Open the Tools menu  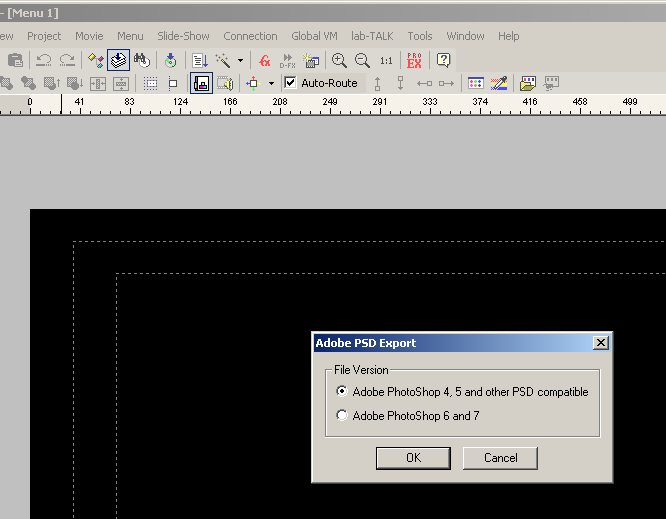[420, 36]
